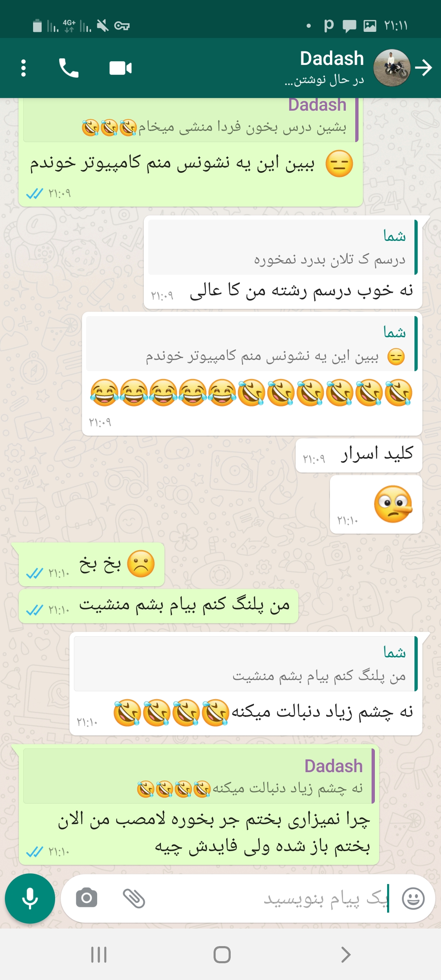
Task: Open recent apps from the navigation bar
Action: coord(99,955)
